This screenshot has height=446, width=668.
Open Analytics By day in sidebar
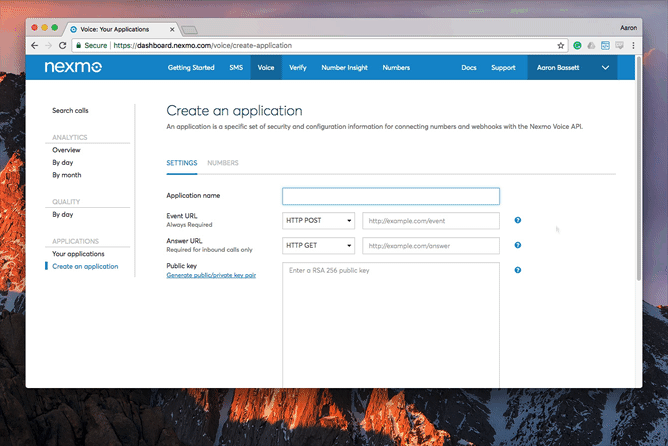point(63,162)
